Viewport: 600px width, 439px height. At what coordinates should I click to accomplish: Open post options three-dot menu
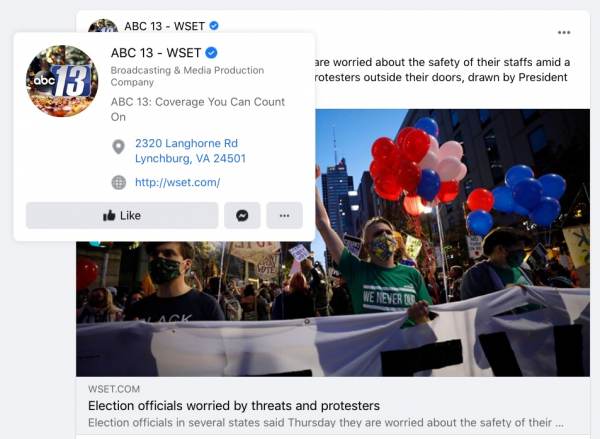click(564, 33)
